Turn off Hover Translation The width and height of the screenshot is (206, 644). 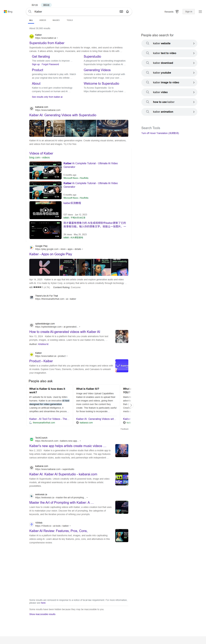coord(160,133)
